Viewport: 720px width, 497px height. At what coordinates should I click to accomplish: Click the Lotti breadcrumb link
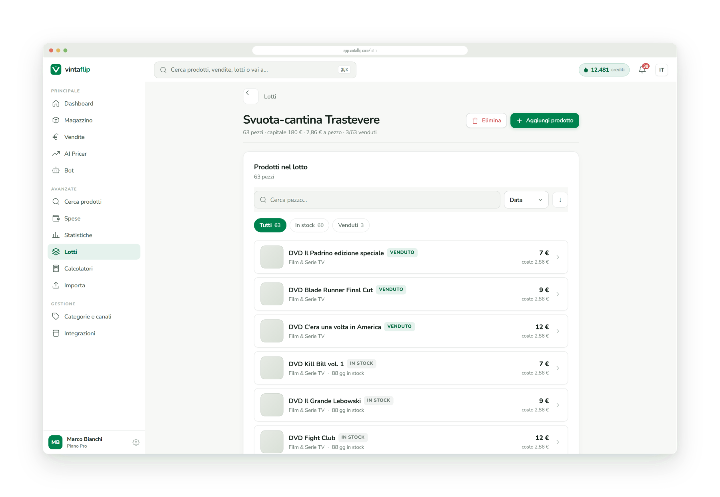pyautogui.click(x=270, y=96)
